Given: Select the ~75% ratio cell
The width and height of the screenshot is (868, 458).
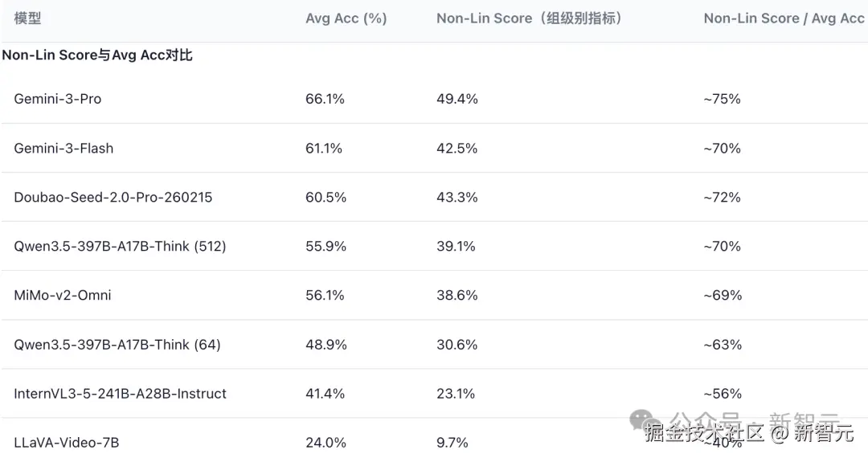Looking at the screenshot, I should coord(722,99).
